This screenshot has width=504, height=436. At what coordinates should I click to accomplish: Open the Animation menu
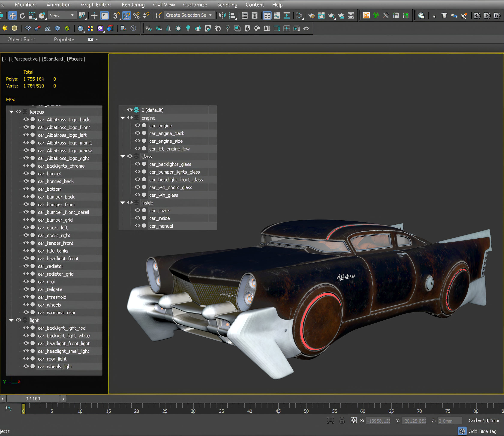58,5
